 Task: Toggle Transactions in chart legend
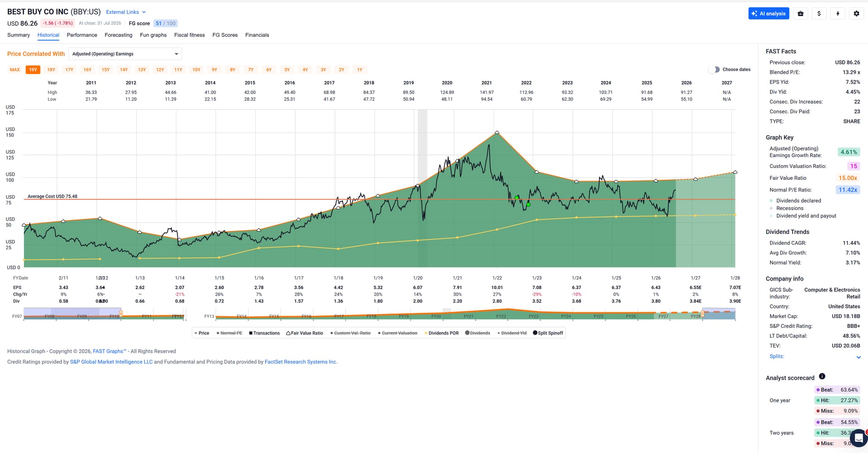tap(264, 333)
